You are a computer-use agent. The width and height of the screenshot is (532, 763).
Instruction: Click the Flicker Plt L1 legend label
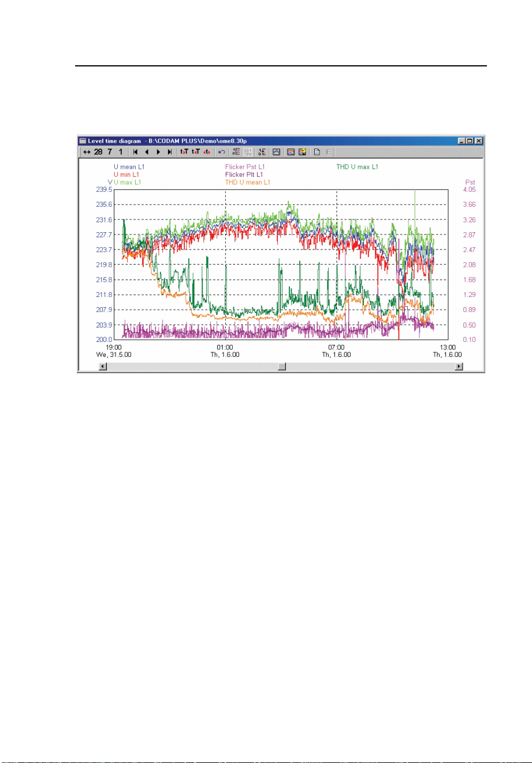click(x=244, y=174)
